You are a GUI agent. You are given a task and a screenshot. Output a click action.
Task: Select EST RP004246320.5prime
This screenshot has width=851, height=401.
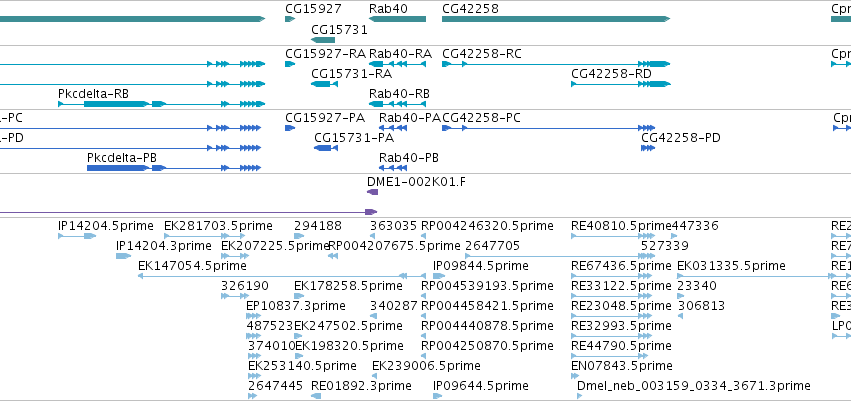(423, 235)
